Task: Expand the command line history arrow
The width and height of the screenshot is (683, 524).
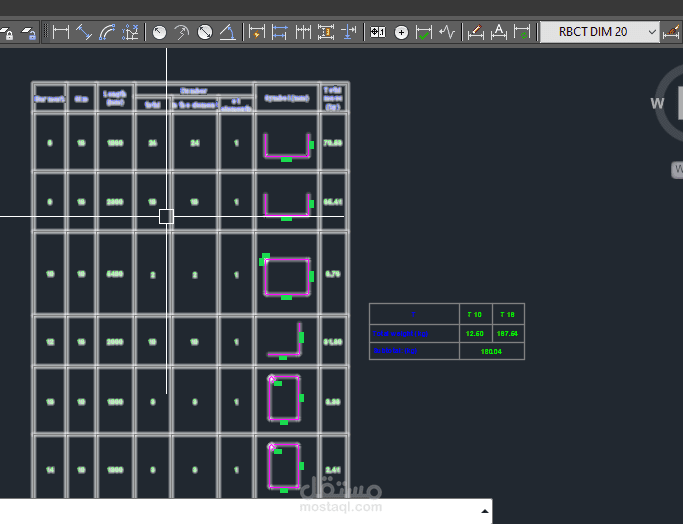Action: pyautogui.click(x=485, y=511)
